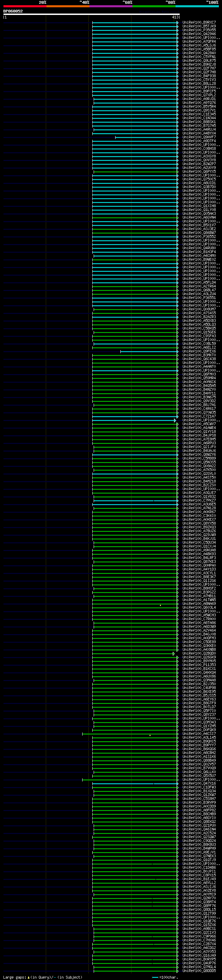Click the white query sequence bar
The height and width of the screenshot is (980, 222).
[x=92, y=15]
